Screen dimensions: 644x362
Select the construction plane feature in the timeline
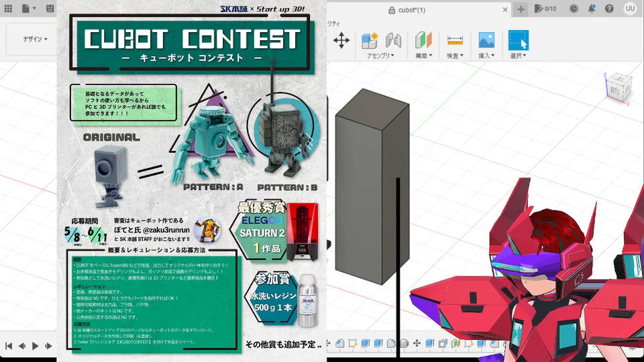click(455, 343)
